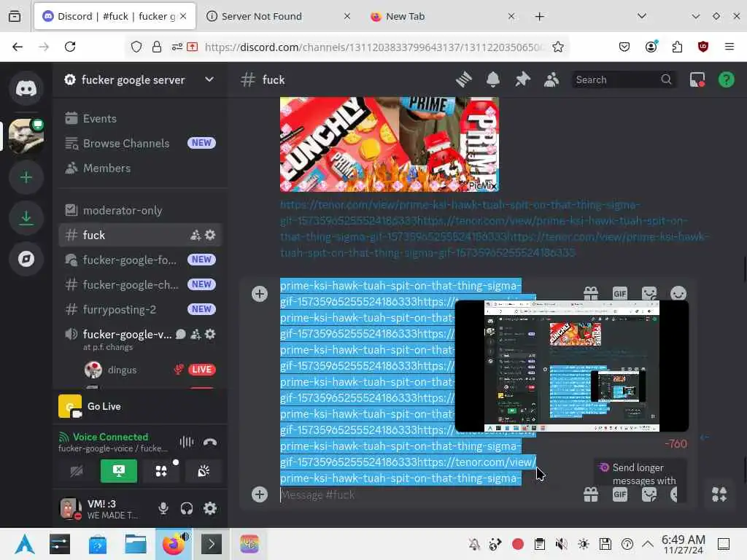Screen dimensions: 747x560
Task: Open Apps launcher icon in message bar
Action: [719, 495]
